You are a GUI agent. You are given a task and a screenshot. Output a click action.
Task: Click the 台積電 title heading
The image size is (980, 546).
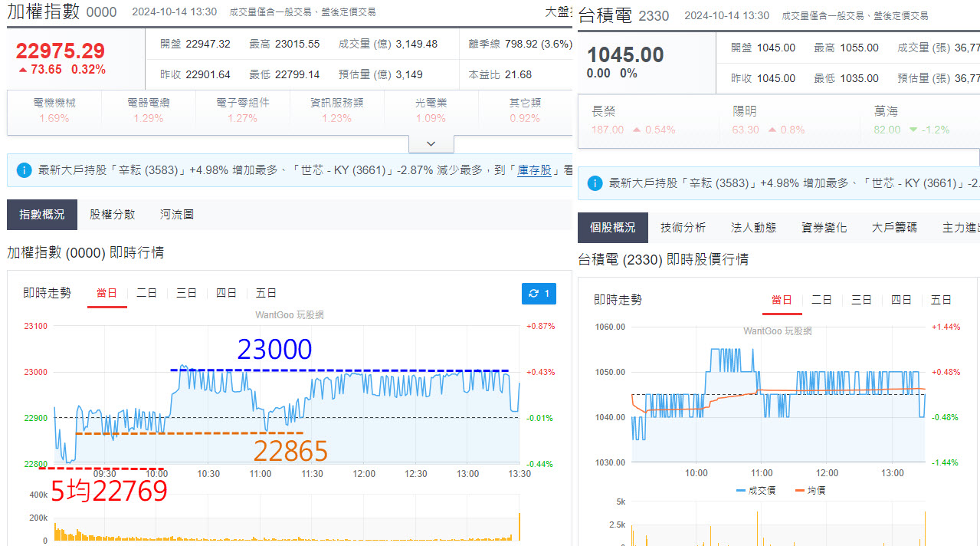(605, 15)
